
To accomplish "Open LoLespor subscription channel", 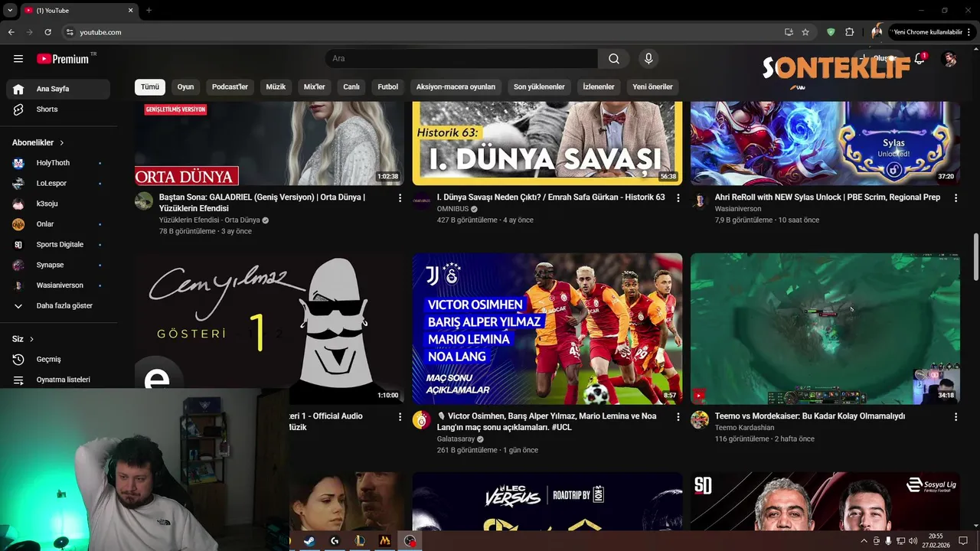I will (x=58, y=184).
